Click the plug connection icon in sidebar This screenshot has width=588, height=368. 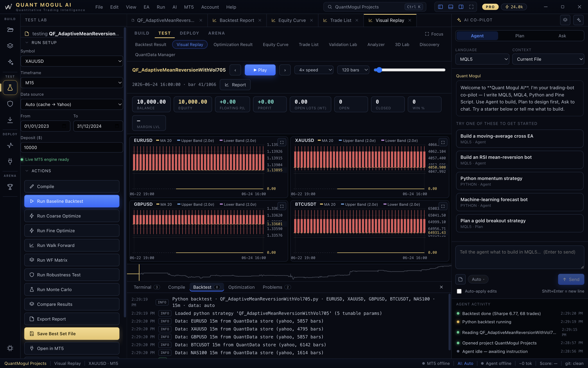[10, 161]
